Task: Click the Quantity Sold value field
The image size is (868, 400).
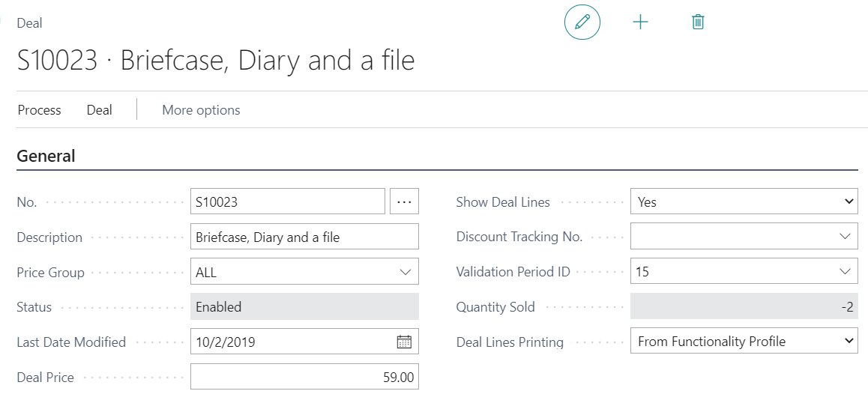Action: tap(743, 307)
